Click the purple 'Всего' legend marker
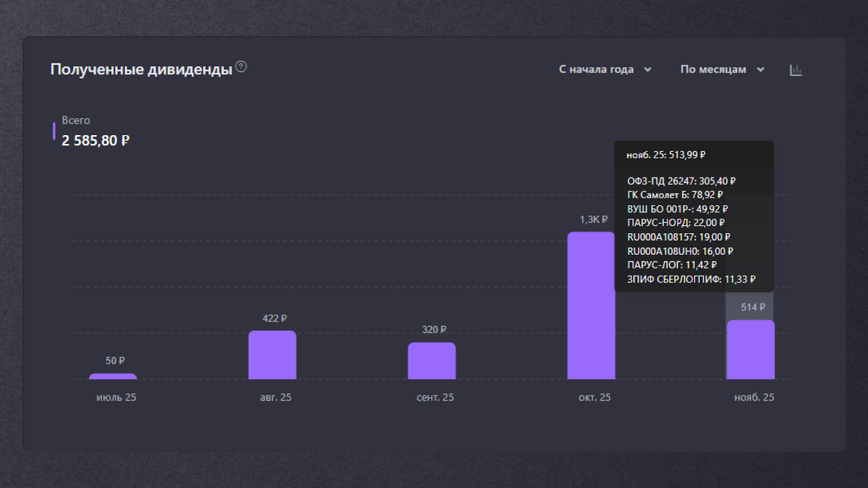The height and width of the screenshot is (488, 868). pyautogui.click(x=54, y=131)
